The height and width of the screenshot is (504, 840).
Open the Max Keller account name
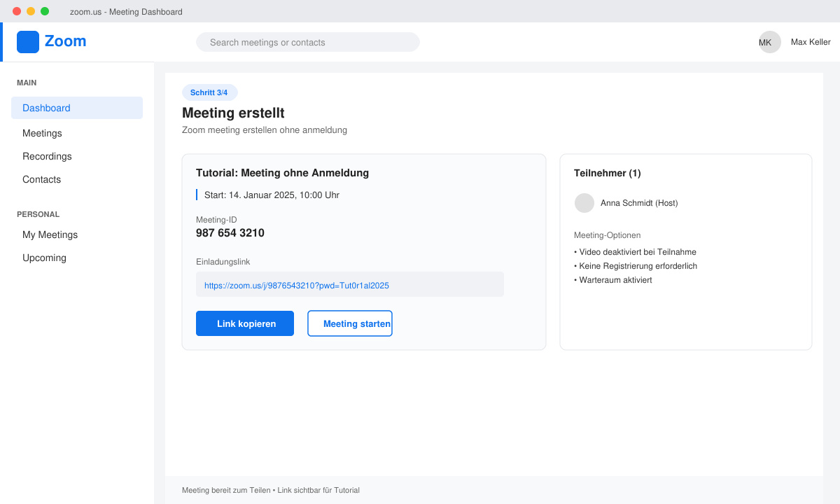coord(811,42)
